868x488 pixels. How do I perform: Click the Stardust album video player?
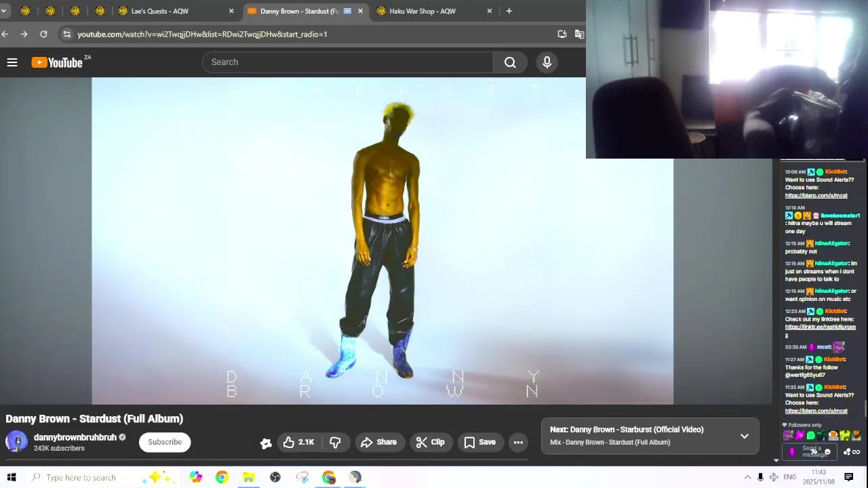coord(382,241)
